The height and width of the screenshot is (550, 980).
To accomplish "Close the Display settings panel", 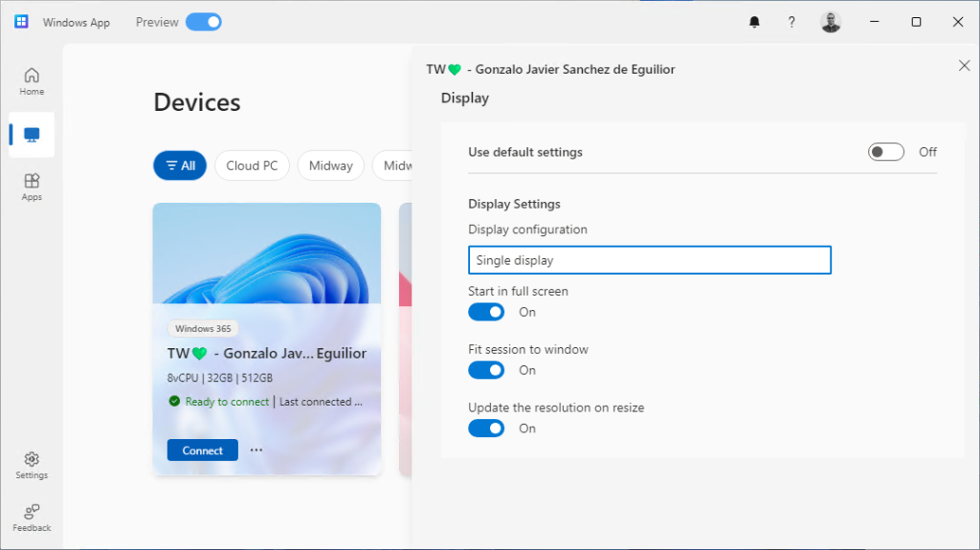I will coord(964,65).
